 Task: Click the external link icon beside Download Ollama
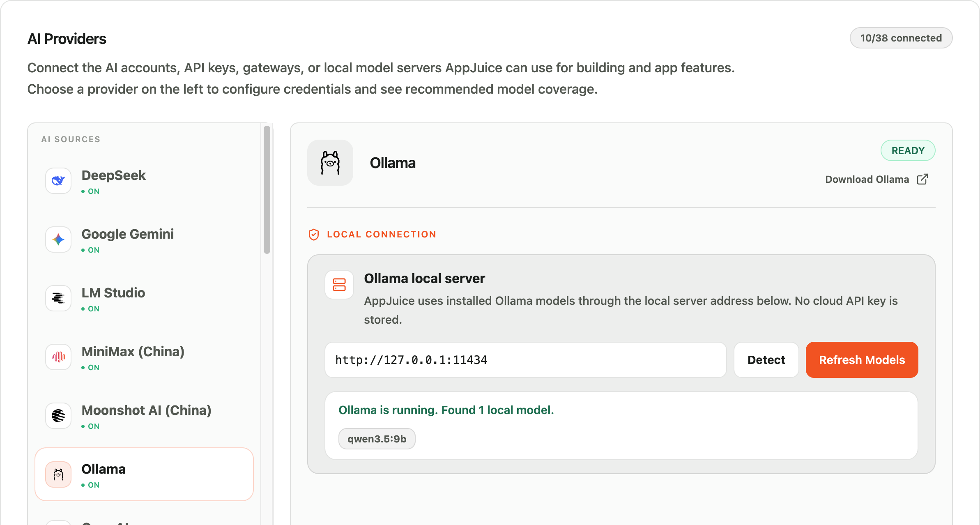click(922, 180)
